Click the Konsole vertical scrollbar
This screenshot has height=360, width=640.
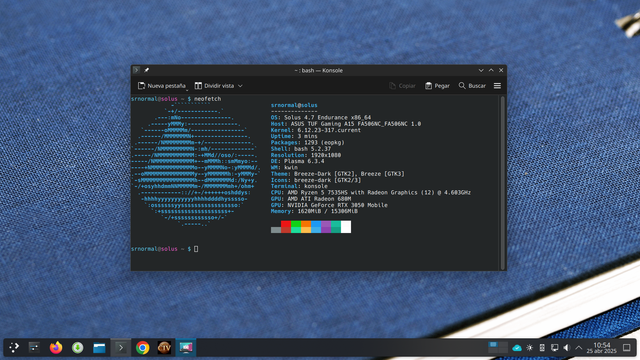[502, 182]
